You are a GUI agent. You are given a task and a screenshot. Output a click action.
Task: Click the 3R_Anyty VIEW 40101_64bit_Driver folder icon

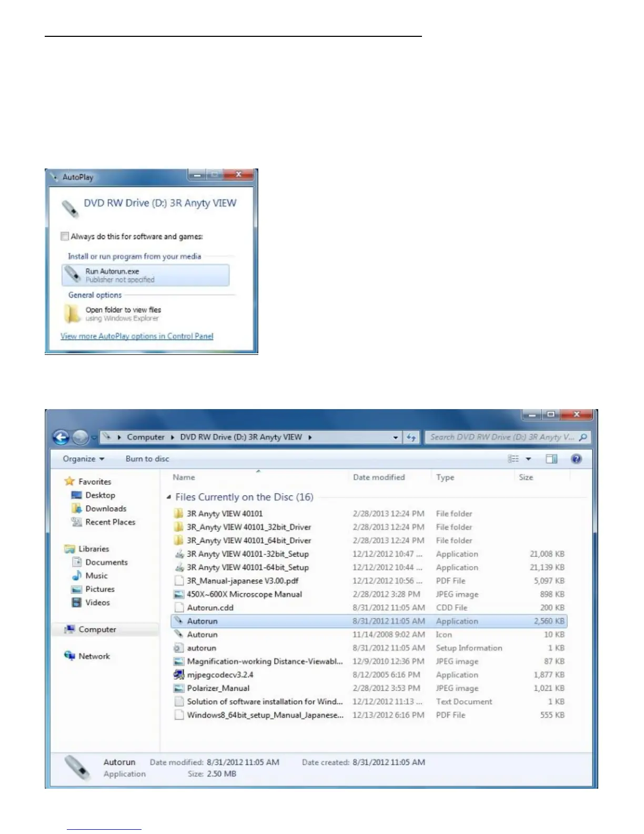click(x=179, y=540)
